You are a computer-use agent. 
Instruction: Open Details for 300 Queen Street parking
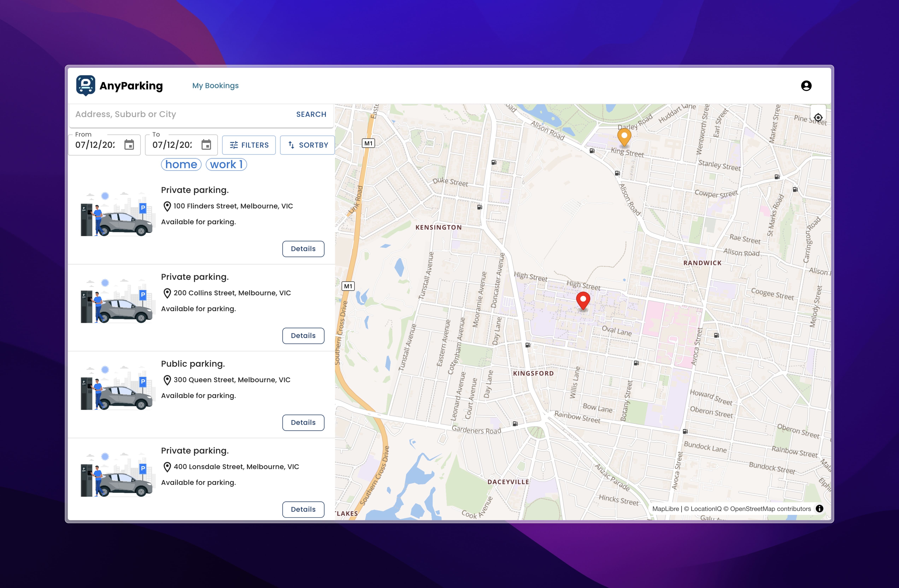coord(303,423)
